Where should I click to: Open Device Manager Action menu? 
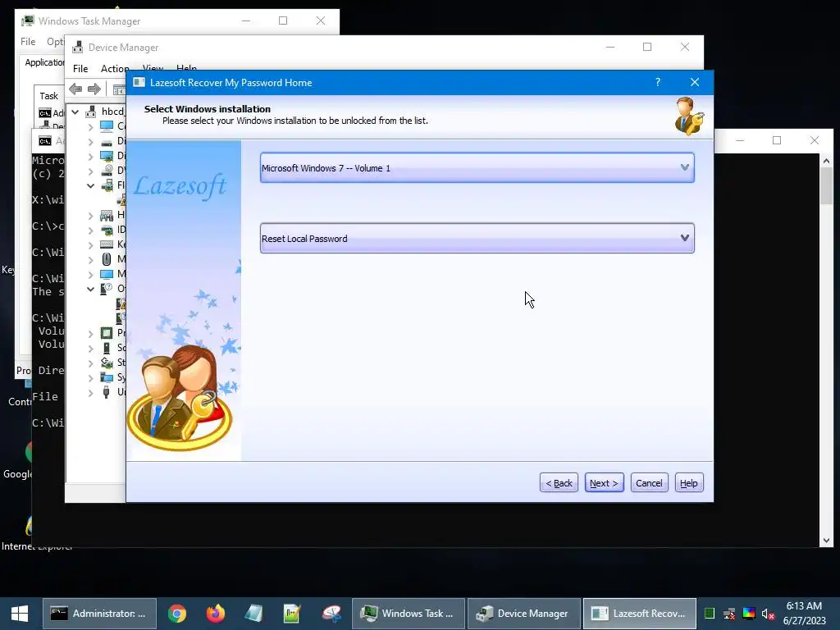(x=115, y=69)
